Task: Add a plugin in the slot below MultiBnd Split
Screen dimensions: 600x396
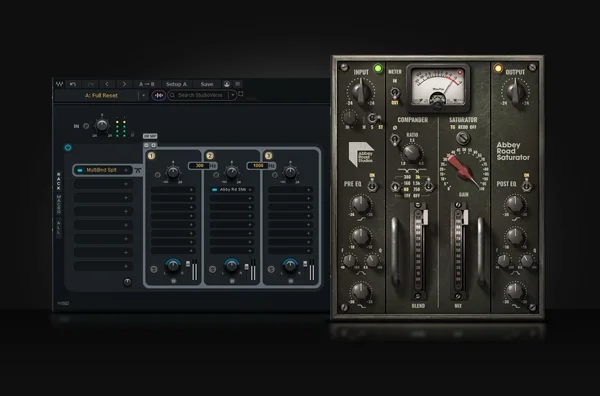Action: click(103, 184)
